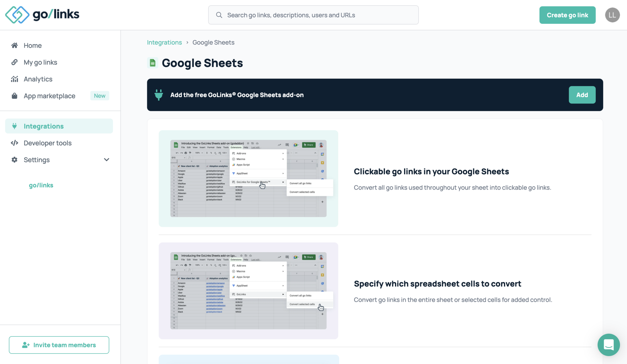Click the search go links field

click(x=313, y=15)
